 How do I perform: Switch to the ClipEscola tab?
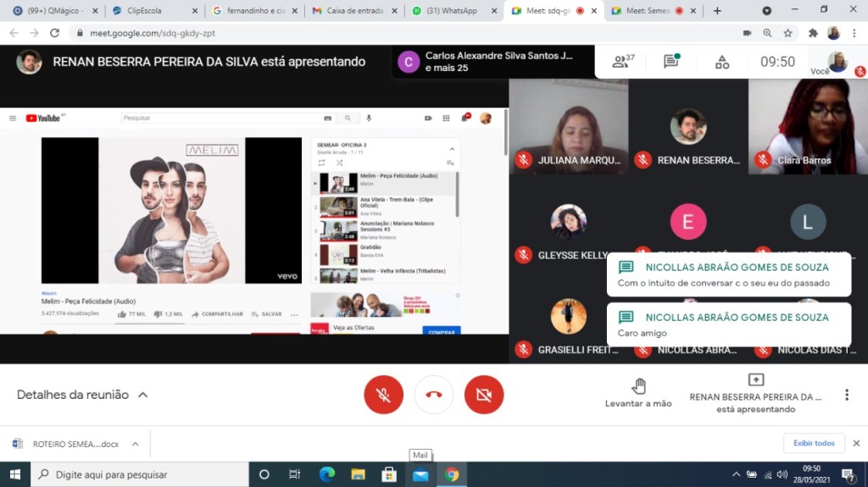[x=153, y=11]
